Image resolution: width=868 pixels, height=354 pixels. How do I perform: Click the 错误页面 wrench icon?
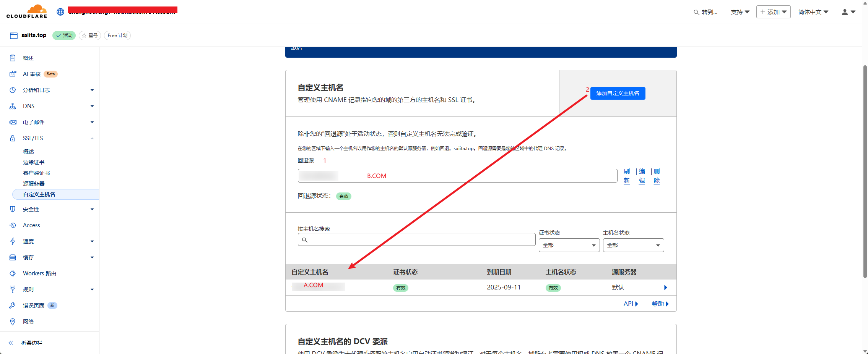tap(13, 306)
